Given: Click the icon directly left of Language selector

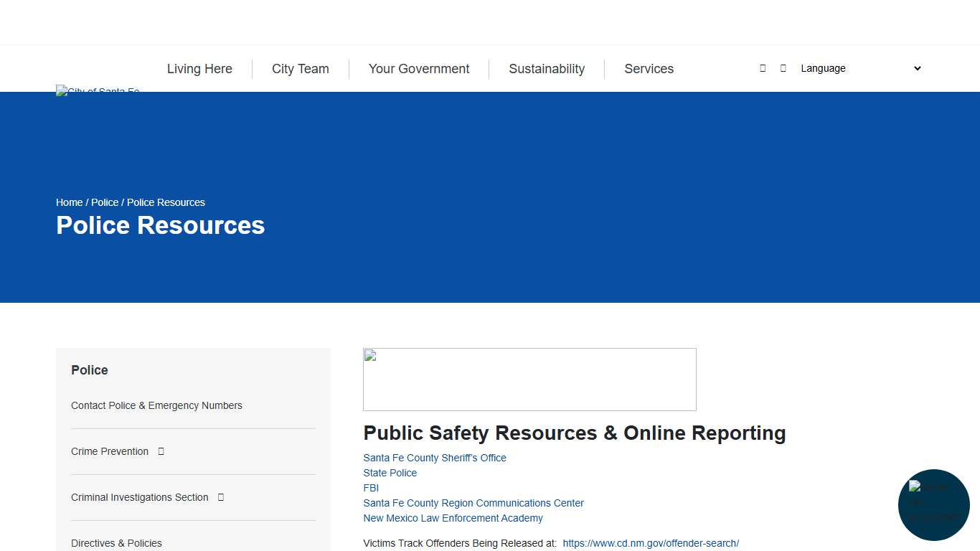Looking at the screenshot, I should pos(782,68).
